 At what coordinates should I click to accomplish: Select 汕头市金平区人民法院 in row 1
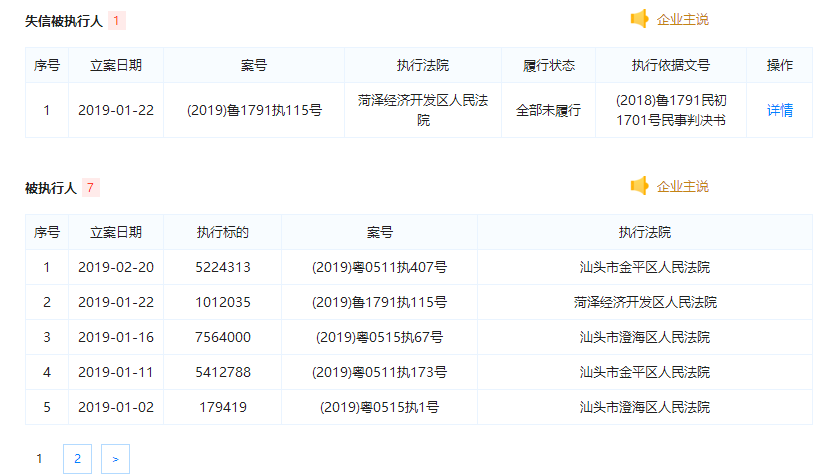pos(645,267)
